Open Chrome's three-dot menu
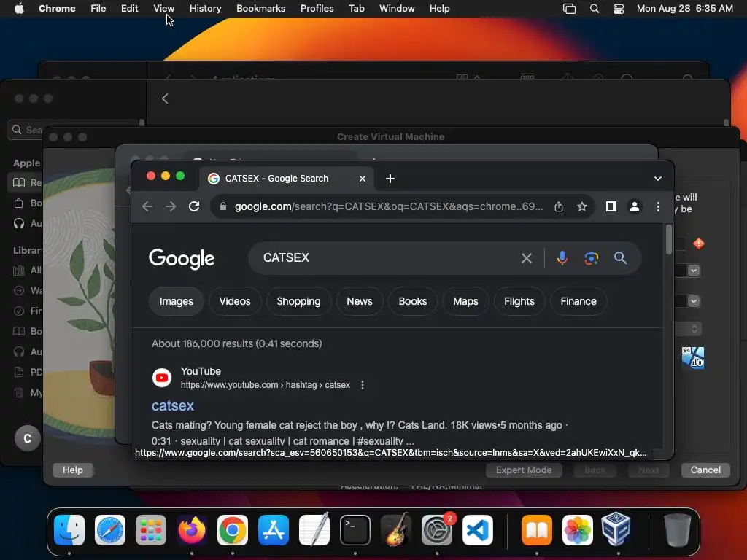Image resolution: width=747 pixels, height=560 pixels. [x=658, y=206]
